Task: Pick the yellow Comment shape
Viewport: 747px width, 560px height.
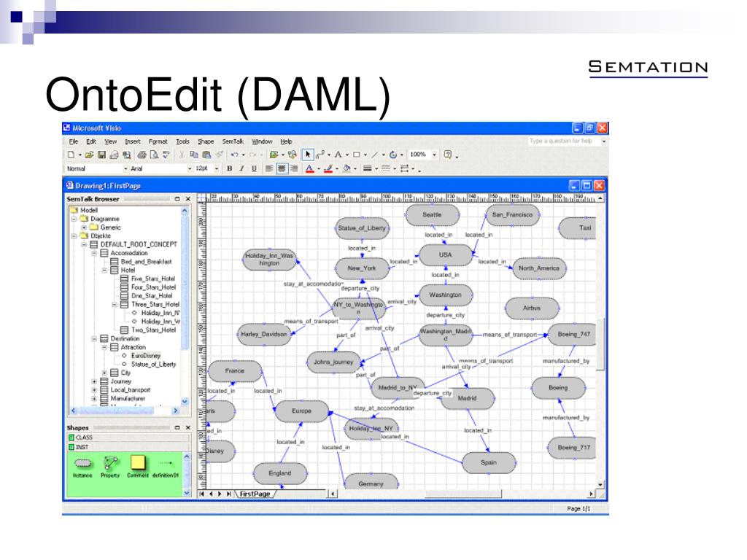Action: (x=138, y=467)
